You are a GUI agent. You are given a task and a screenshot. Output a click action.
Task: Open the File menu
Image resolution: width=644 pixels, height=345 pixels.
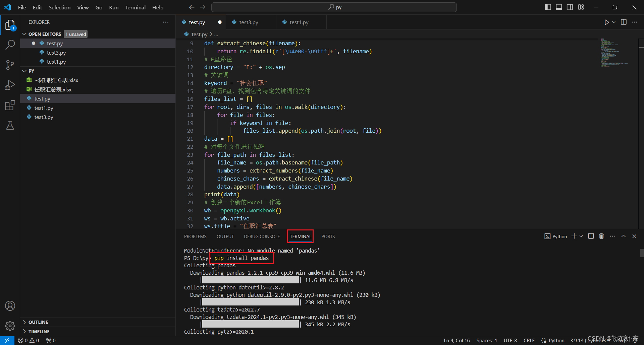[22, 7]
